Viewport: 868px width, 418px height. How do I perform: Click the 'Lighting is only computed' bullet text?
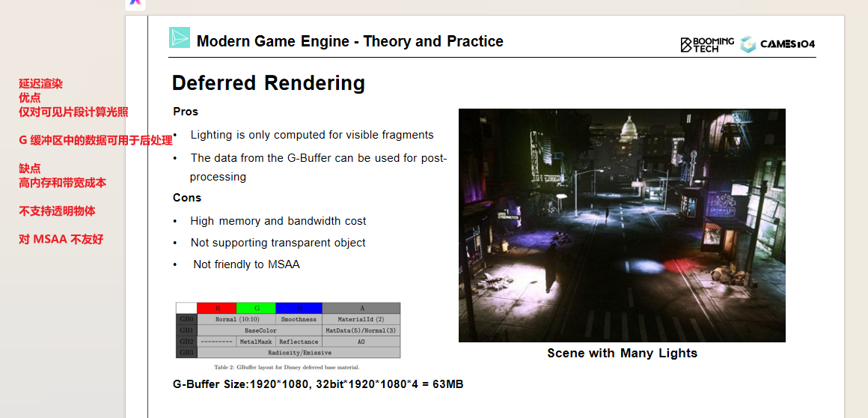point(312,135)
